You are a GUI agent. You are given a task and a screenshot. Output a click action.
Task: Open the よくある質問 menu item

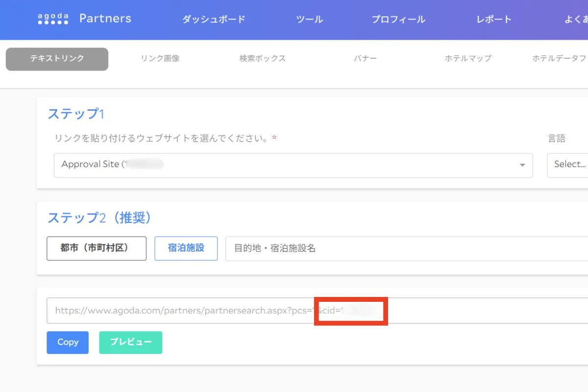(x=576, y=19)
